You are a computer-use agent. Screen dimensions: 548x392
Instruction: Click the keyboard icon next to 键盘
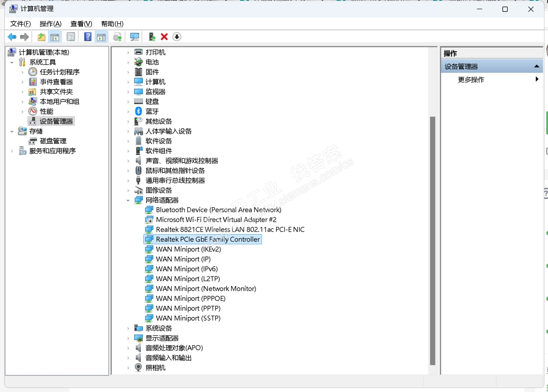[x=139, y=101]
